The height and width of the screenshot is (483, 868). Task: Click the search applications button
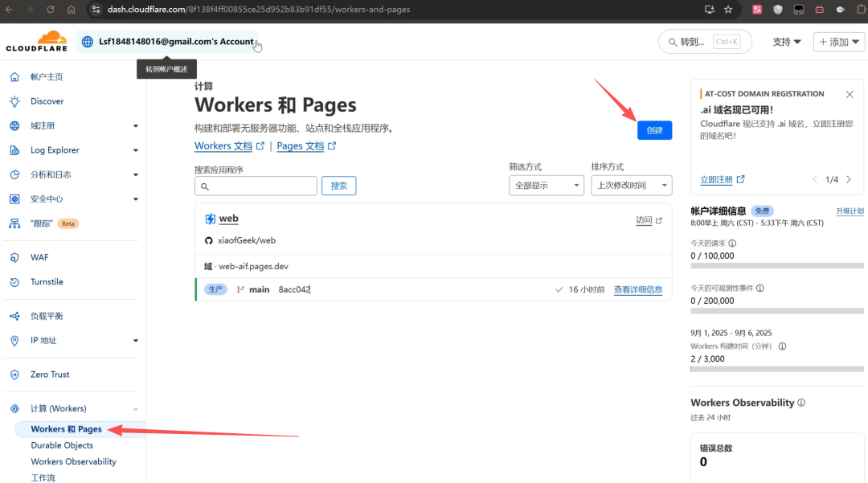(339, 186)
